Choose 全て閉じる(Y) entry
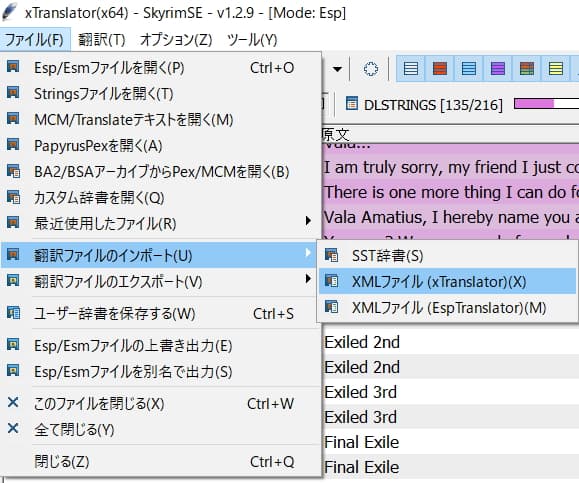 161,429
